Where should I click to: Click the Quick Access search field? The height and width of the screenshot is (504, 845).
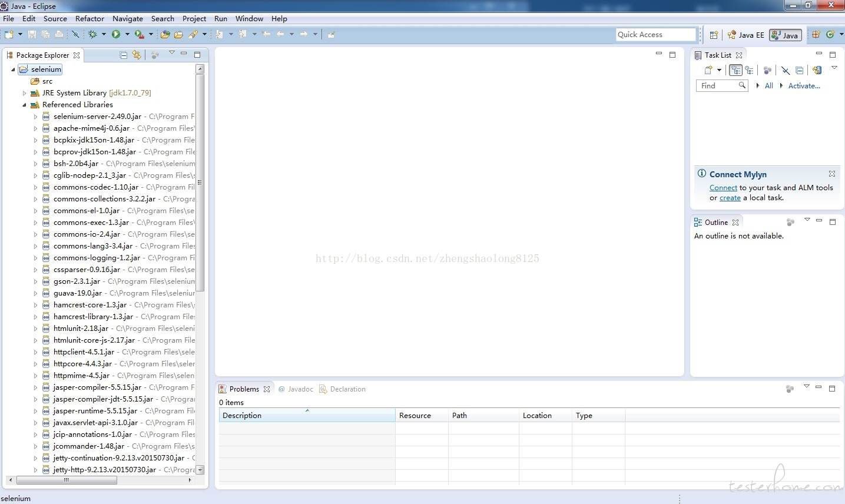coord(656,35)
